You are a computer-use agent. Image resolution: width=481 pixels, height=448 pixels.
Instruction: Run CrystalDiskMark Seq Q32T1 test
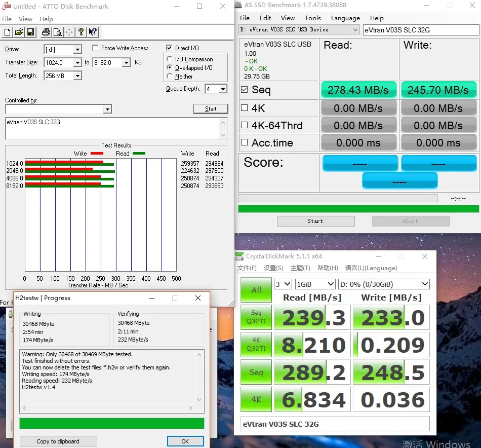click(x=256, y=317)
